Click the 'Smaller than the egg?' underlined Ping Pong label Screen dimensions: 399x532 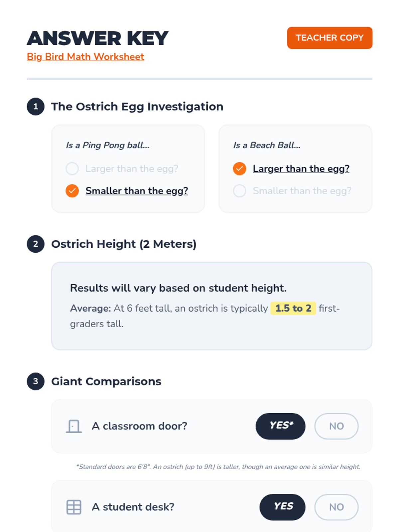[137, 191]
